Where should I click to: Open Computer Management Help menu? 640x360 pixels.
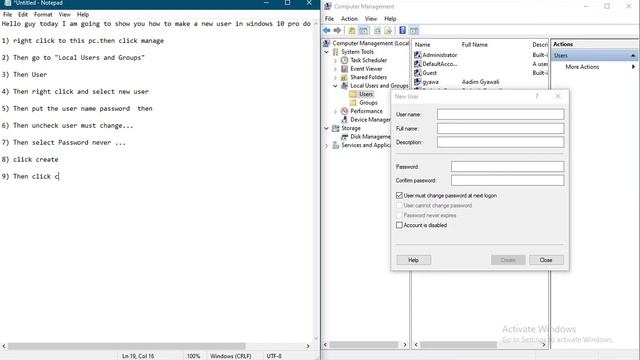tap(390, 19)
